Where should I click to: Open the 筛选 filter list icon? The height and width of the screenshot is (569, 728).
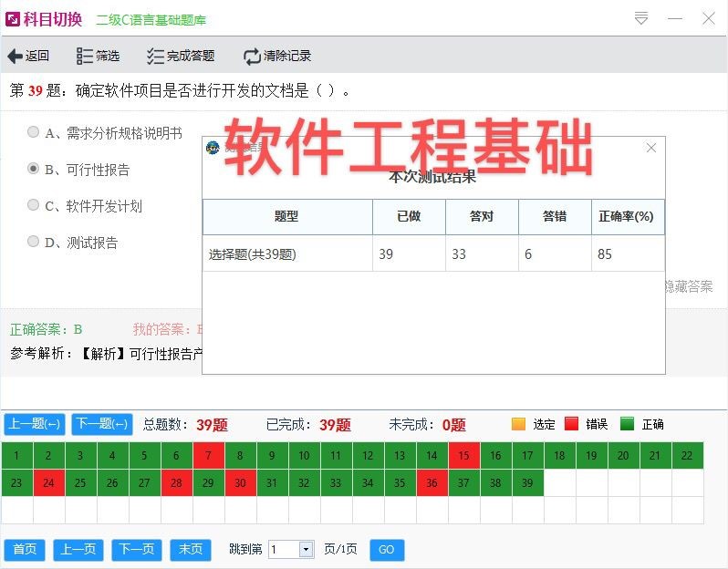click(x=85, y=57)
